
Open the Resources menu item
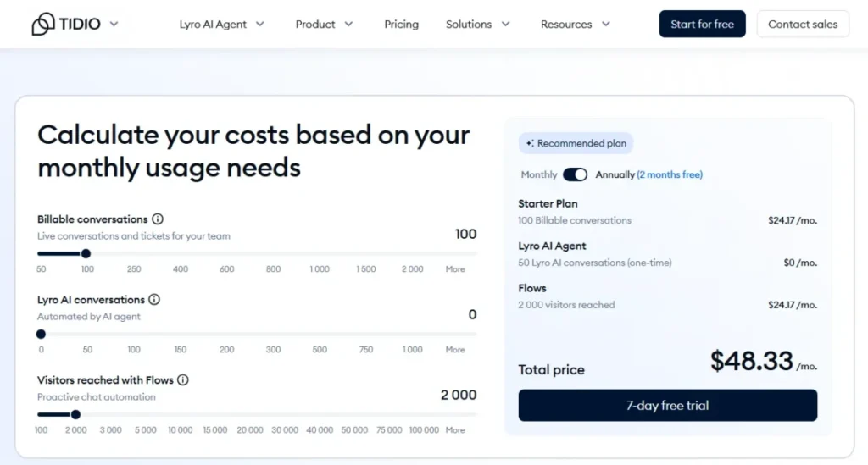pyautogui.click(x=565, y=25)
